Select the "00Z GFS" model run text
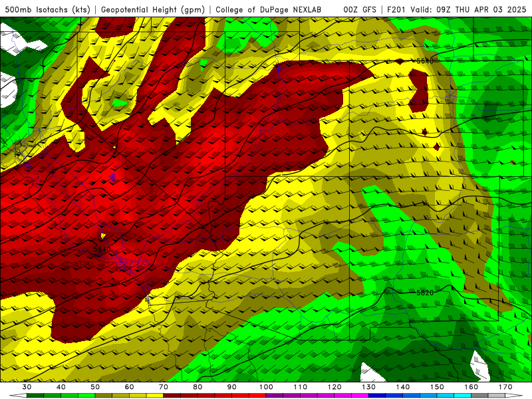 tap(360, 10)
